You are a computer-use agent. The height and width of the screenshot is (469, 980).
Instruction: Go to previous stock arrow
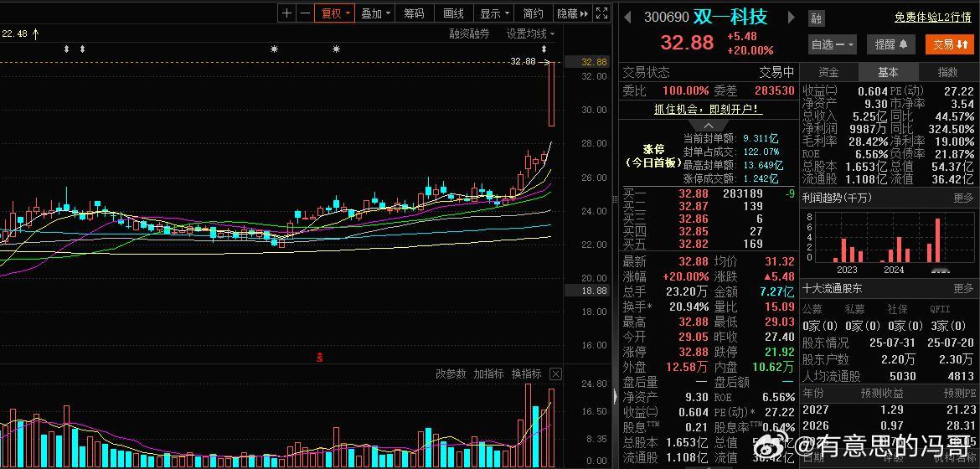pyautogui.click(x=627, y=17)
